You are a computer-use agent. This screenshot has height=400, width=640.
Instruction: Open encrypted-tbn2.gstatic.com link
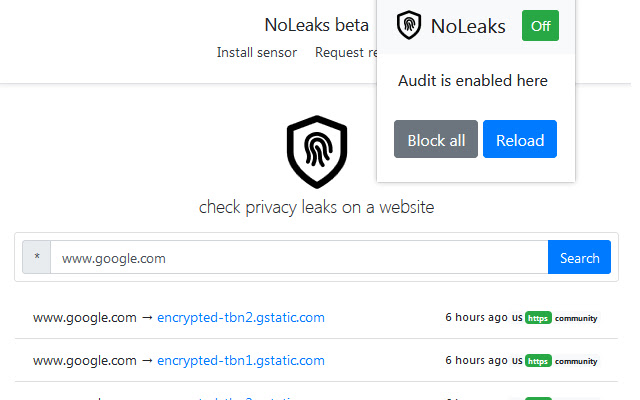coord(241,318)
